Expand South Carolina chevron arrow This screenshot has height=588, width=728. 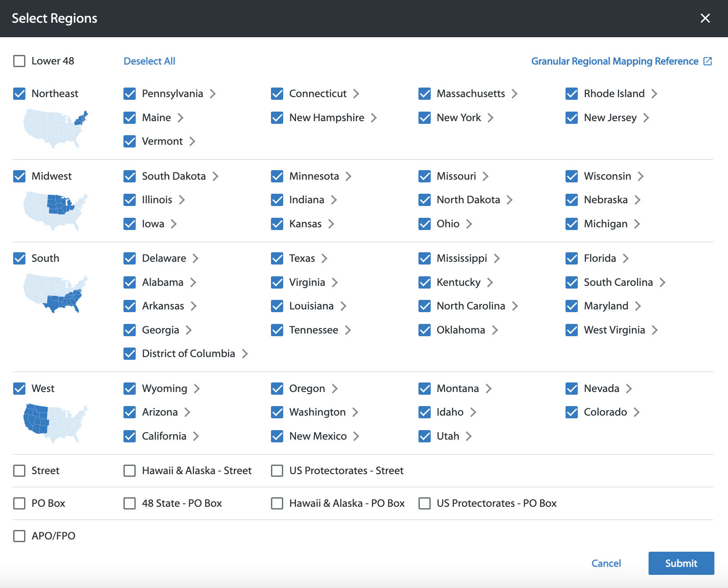(663, 282)
